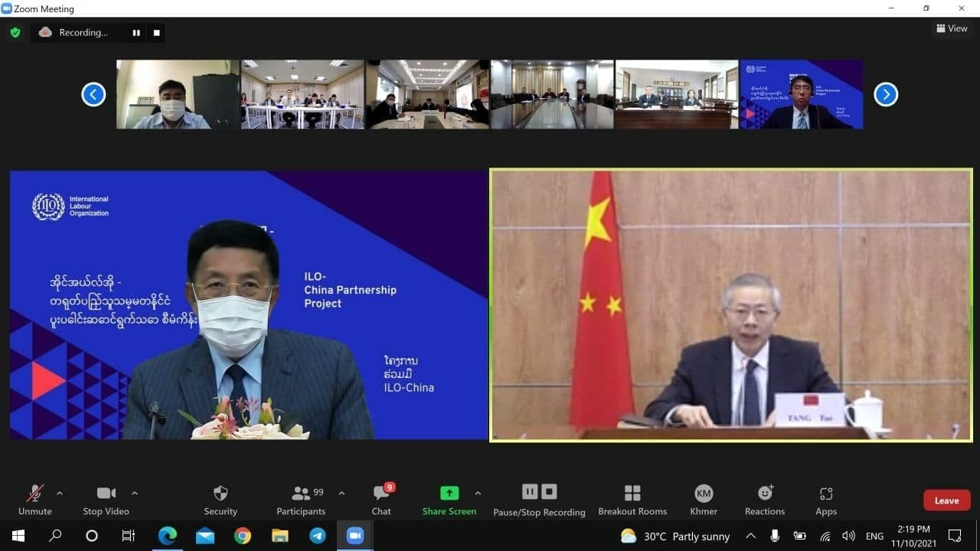Show next participants with the right arrow
The image size is (980, 551).
886,94
